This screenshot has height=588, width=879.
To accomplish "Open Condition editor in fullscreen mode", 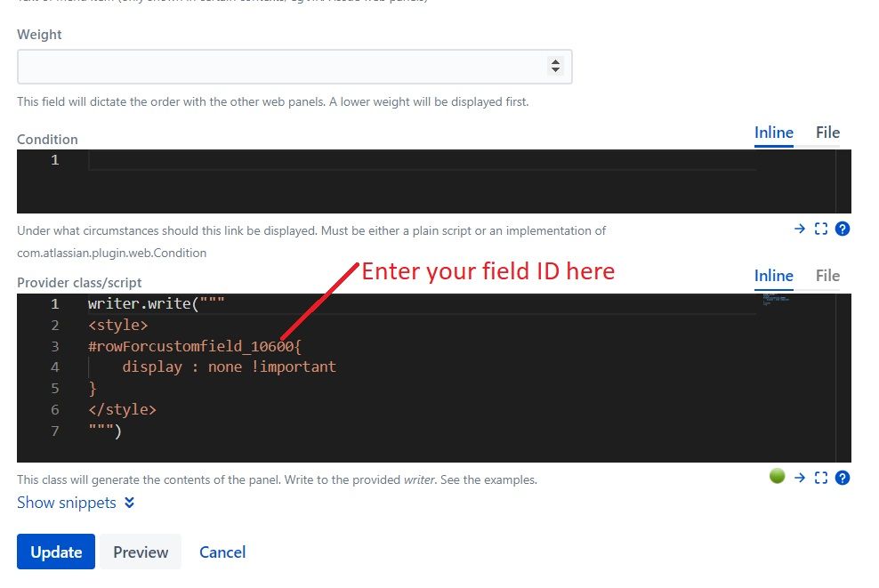I will click(820, 229).
